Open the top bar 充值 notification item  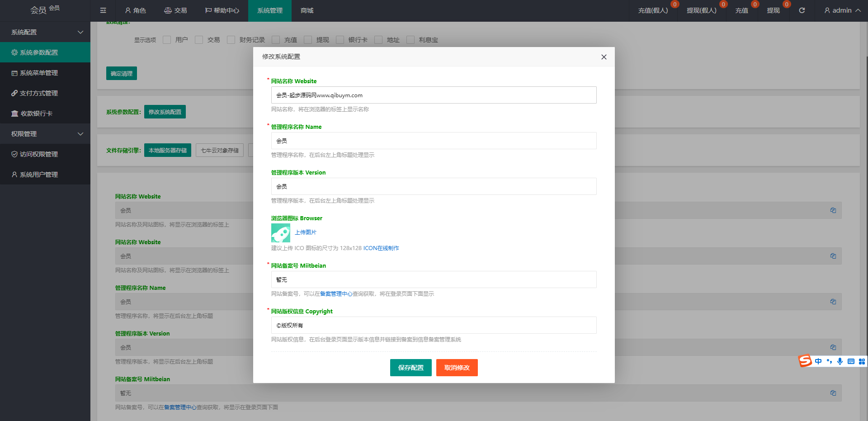[x=742, y=10]
